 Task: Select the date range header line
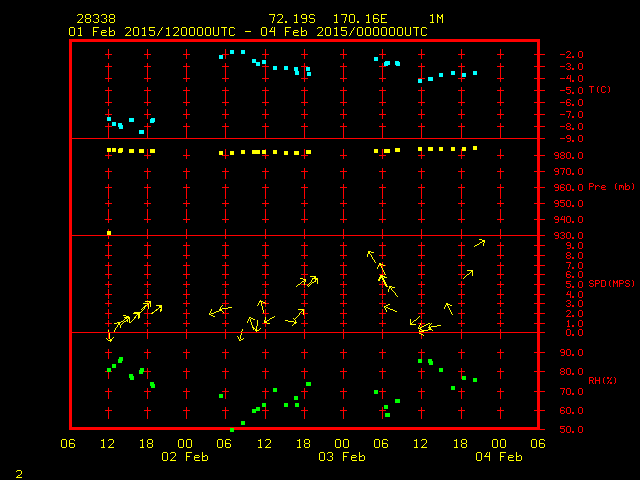coord(248,32)
